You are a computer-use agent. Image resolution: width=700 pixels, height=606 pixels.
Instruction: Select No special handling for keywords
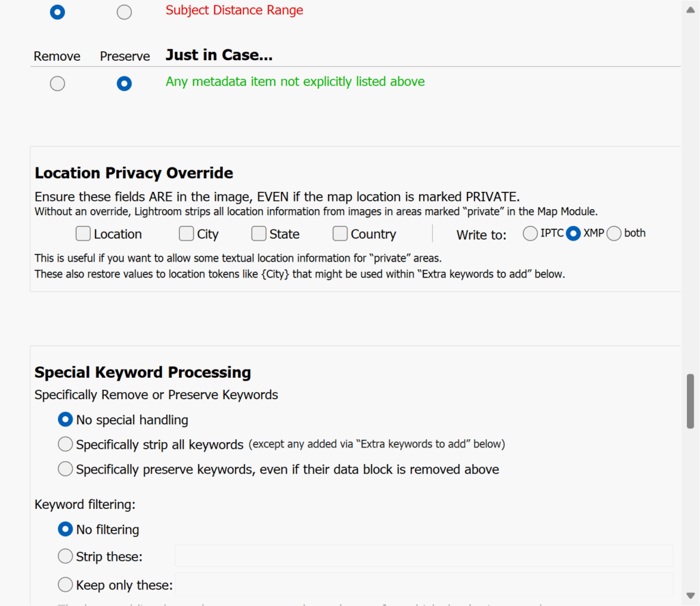pyautogui.click(x=65, y=419)
